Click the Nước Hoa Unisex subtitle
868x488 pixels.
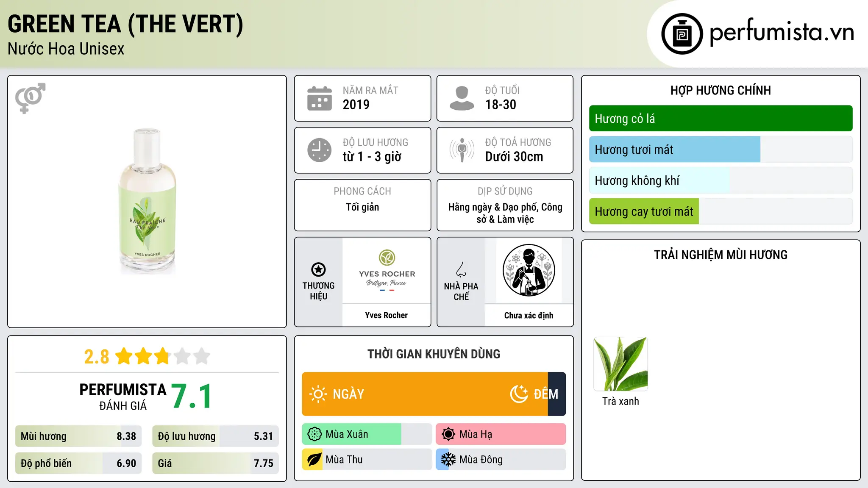pos(66,49)
